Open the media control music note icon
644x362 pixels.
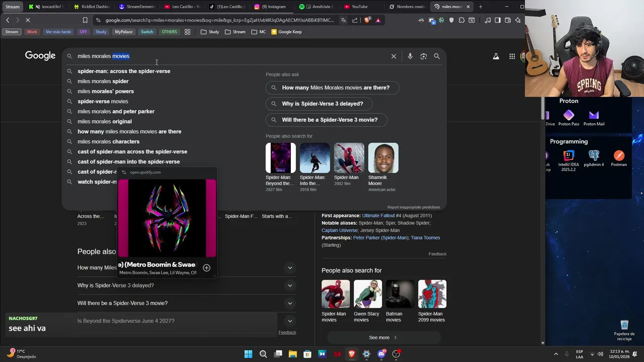pos(488,20)
